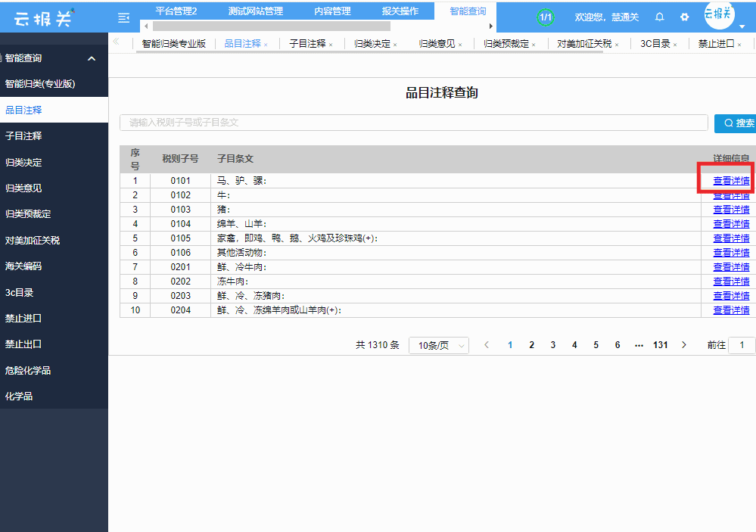Open the settings gear icon

pyautogui.click(x=684, y=17)
